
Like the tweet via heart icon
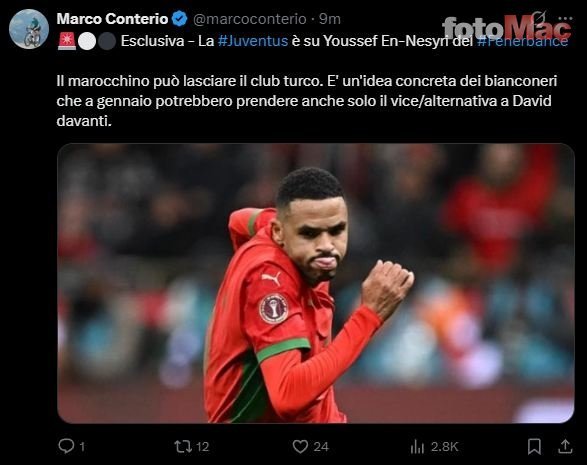coord(300,446)
